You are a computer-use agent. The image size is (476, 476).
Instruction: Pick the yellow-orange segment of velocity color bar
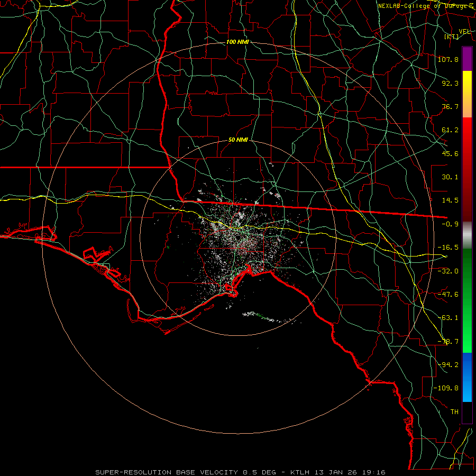click(467, 94)
